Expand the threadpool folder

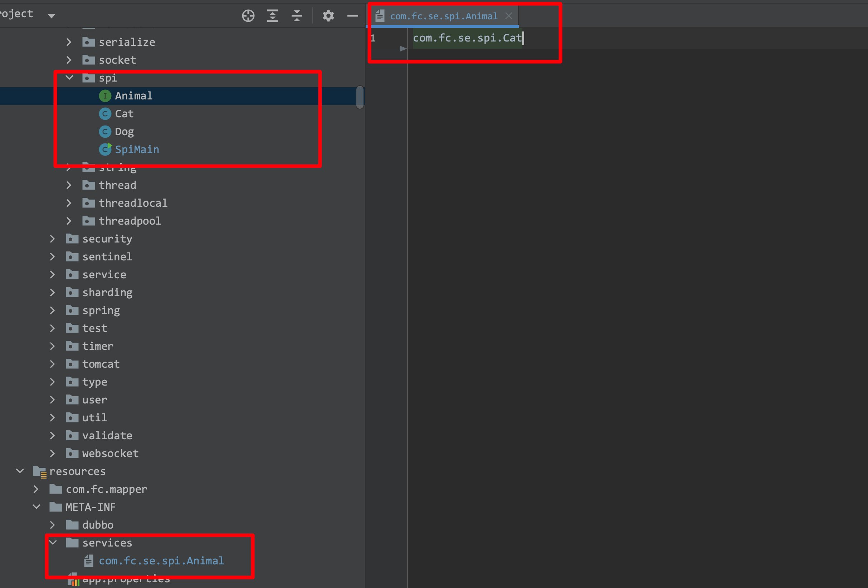(69, 221)
